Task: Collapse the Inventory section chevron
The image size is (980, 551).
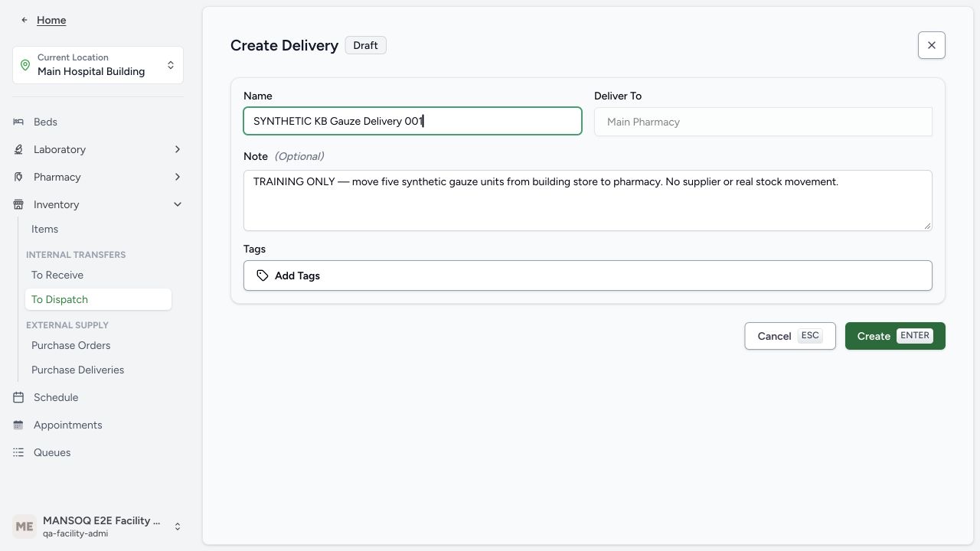Action: [x=178, y=204]
